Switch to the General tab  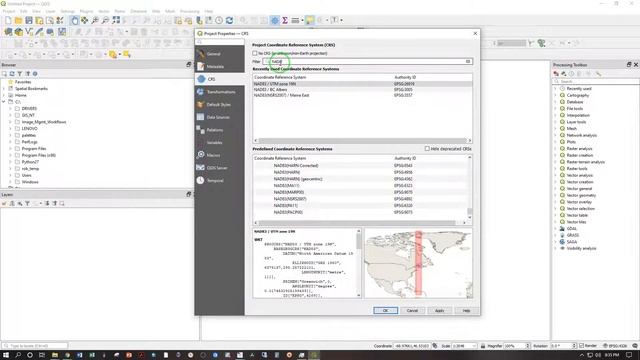(220, 54)
